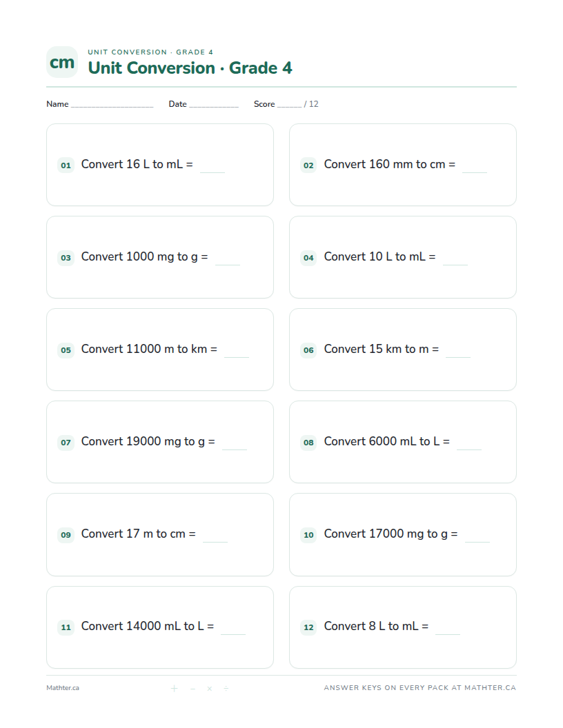Click the Date blank line
This screenshot has width=563, height=728.
(214, 106)
